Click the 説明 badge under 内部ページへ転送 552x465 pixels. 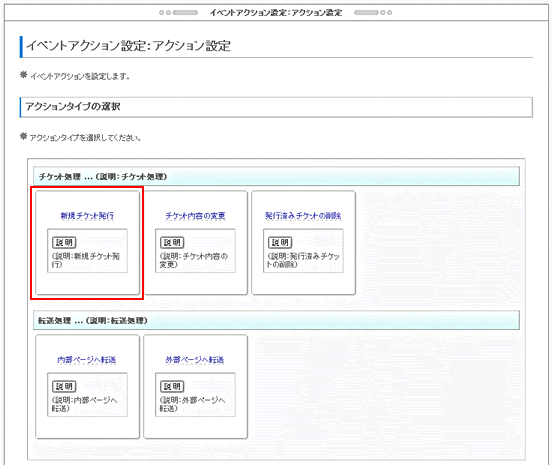pos(64,386)
